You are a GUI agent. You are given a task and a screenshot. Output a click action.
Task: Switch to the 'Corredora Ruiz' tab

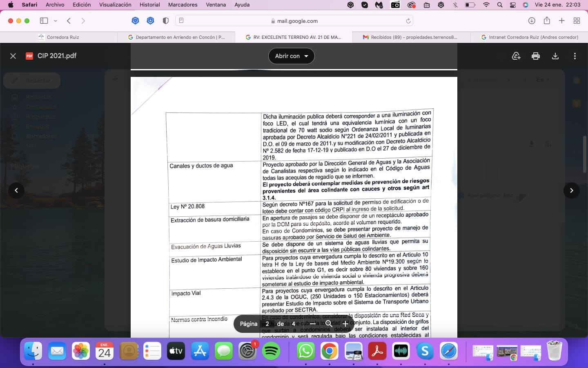59,37
